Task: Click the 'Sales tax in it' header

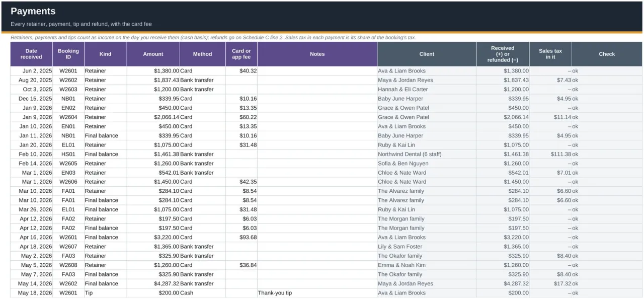Action: [x=550, y=54]
